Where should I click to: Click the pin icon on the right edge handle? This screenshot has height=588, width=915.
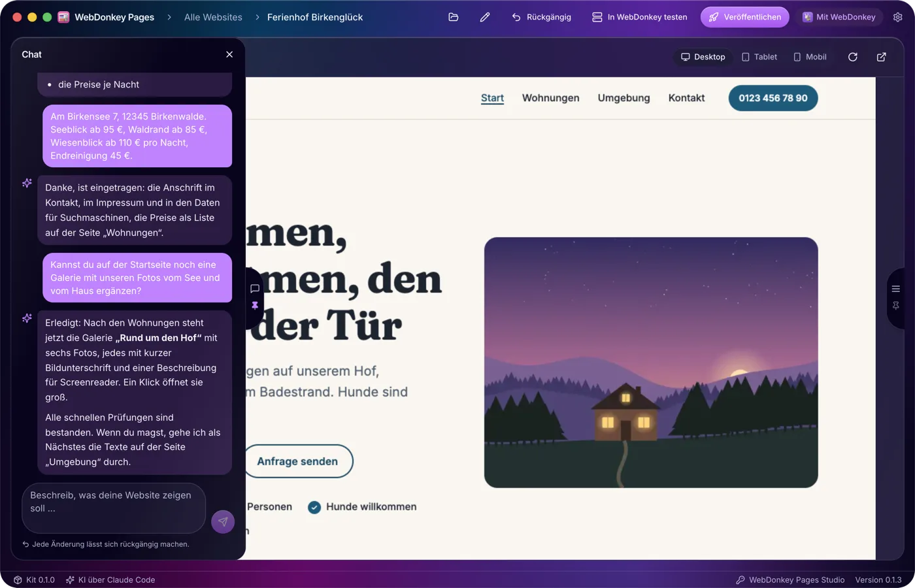point(896,305)
